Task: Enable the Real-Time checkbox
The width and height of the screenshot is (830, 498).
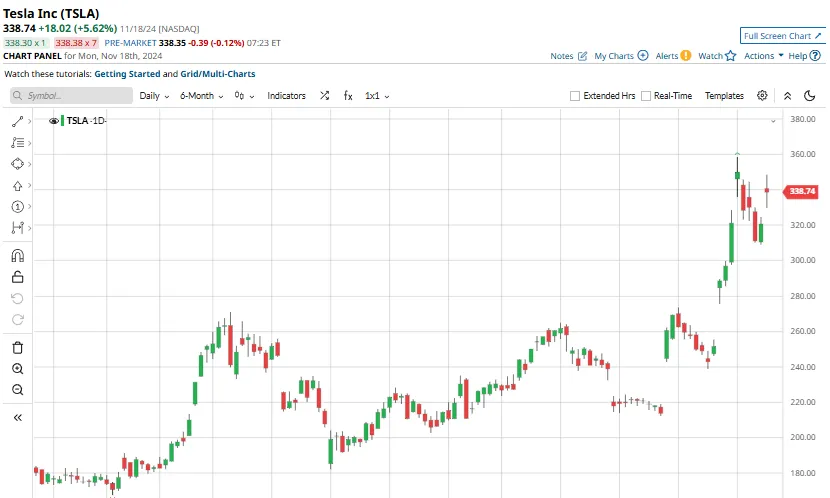Action: [646, 96]
